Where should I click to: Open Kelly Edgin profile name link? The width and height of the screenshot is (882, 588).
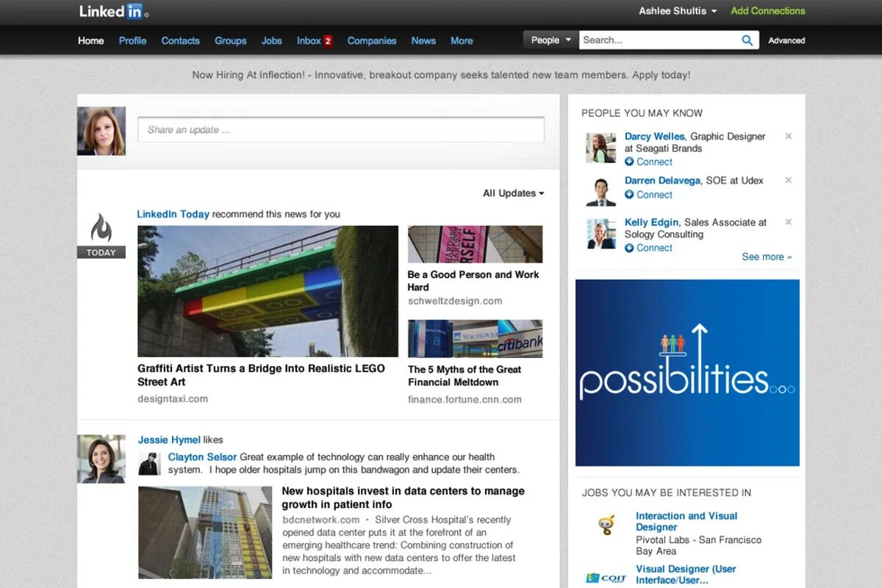click(x=651, y=222)
